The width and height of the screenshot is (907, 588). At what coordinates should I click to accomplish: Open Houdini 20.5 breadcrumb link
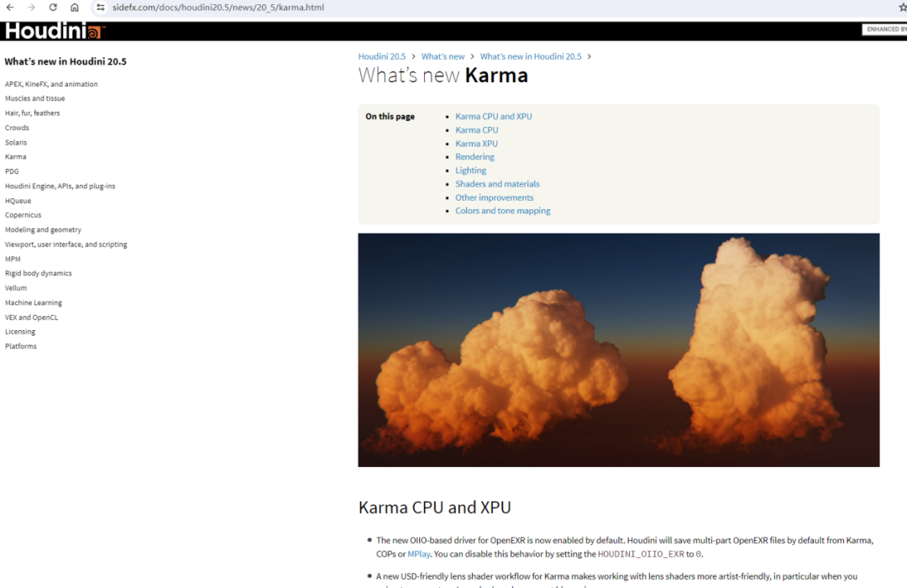(x=382, y=57)
